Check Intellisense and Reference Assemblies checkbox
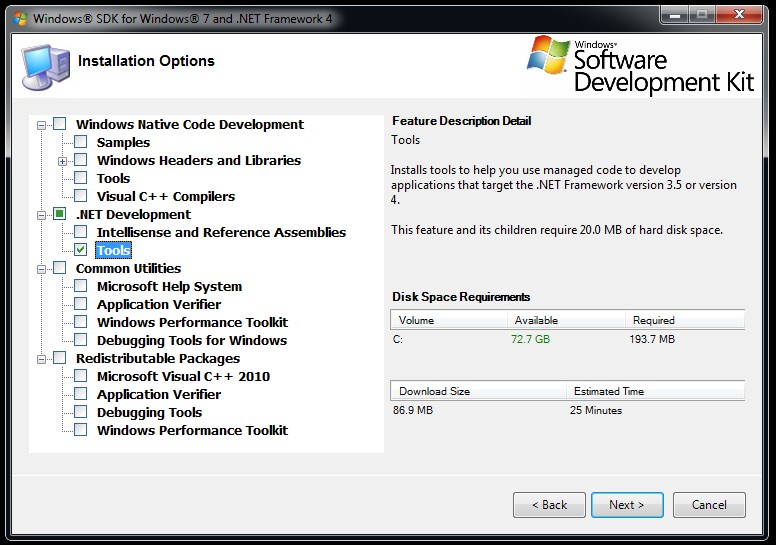776x545 pixels. point(81,232)
